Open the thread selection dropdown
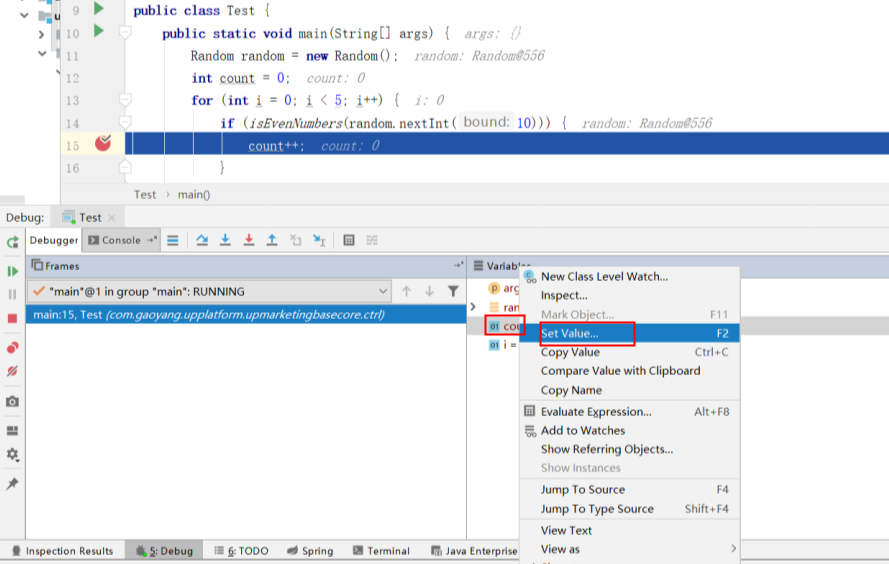The width and height of the screenshot is (889, 564). pos(209,291)
